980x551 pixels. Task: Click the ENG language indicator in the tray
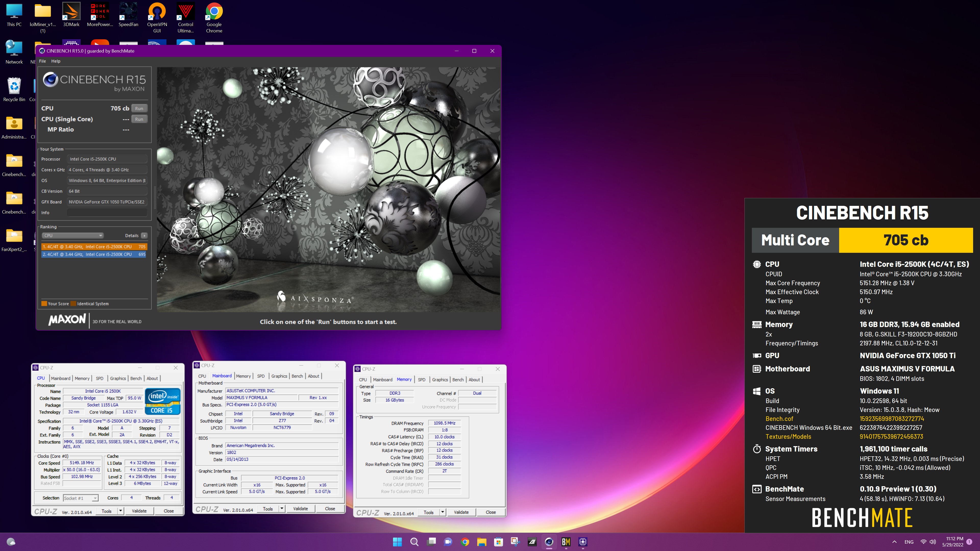tap(909, 542)
